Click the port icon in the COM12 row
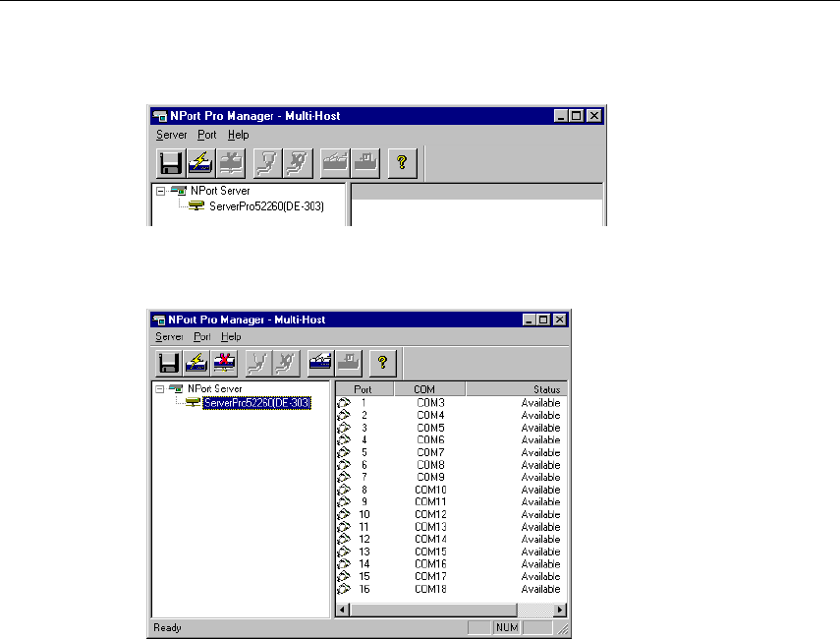The image size is (840, 639). [344, 514]
